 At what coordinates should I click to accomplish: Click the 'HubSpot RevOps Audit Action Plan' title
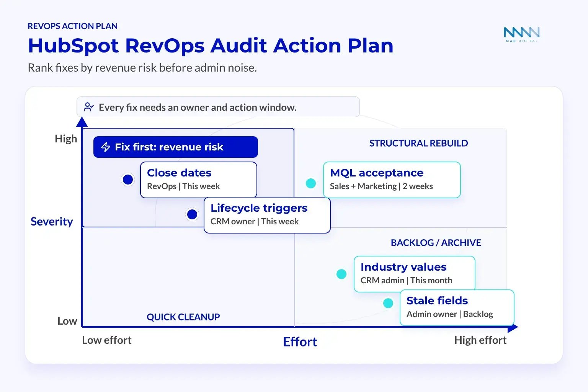pyautogui.click(x=211, y=46)
